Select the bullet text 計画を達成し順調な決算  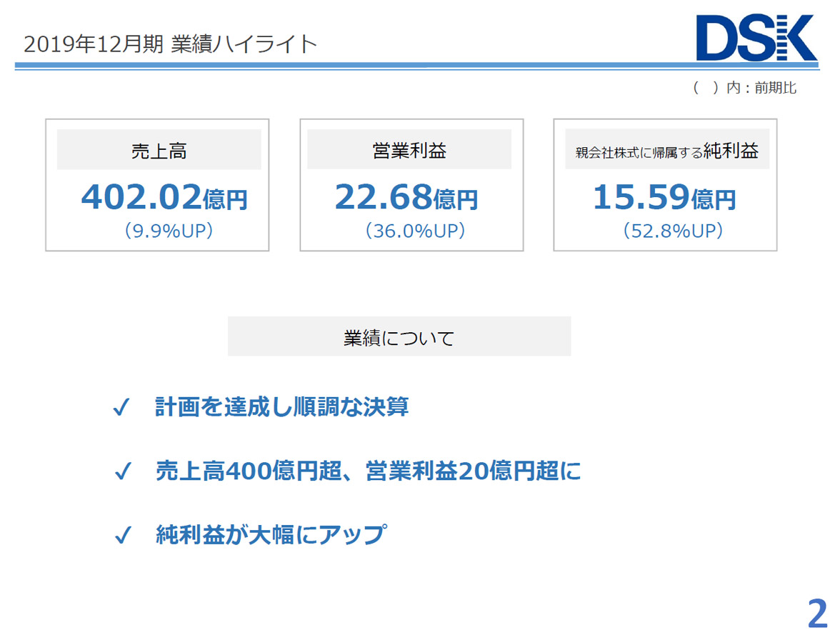pos(281,406)
